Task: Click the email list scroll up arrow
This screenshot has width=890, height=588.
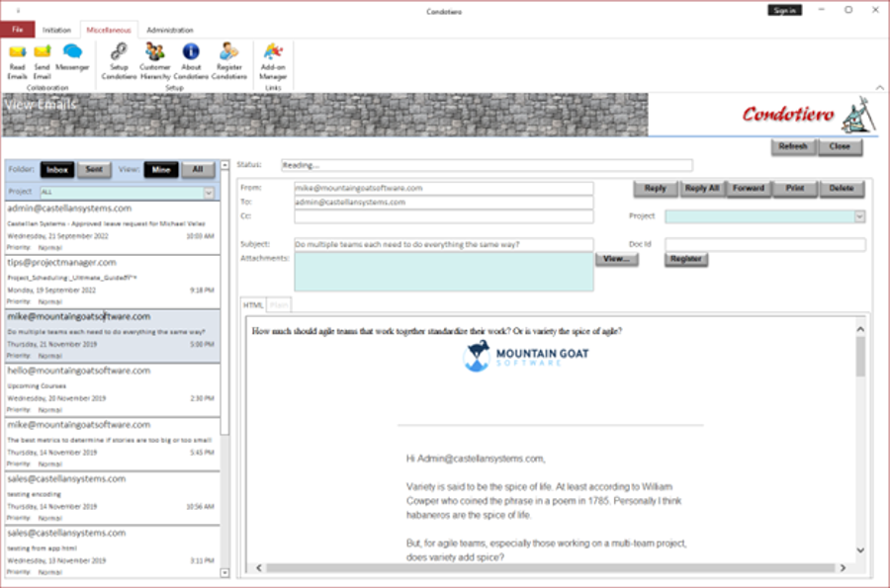Action: [x=225, y=165]
